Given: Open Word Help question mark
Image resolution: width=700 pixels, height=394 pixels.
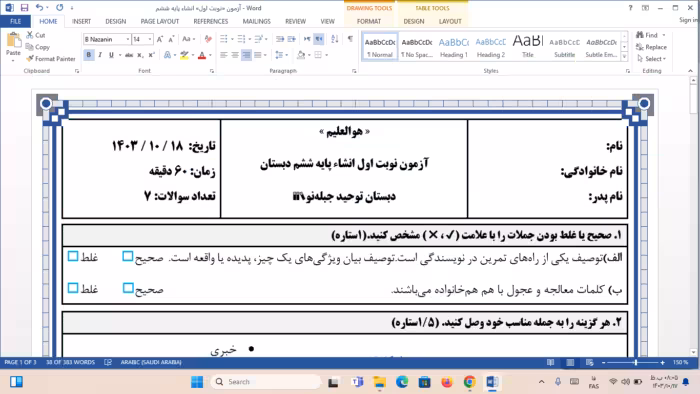Looking at the screenshot, I should tap(630, 8).
